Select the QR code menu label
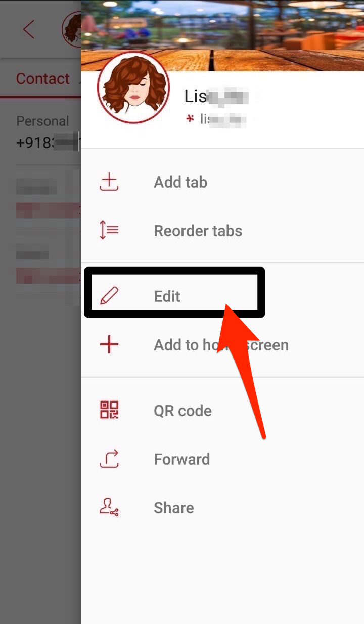 point(183,411)
